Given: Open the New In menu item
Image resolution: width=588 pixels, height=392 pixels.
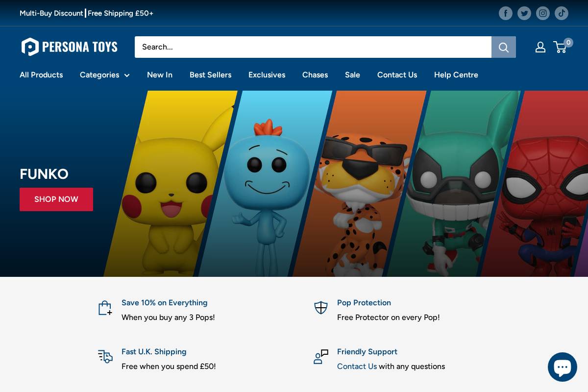Looking at the screenshot, I should 160,75.
